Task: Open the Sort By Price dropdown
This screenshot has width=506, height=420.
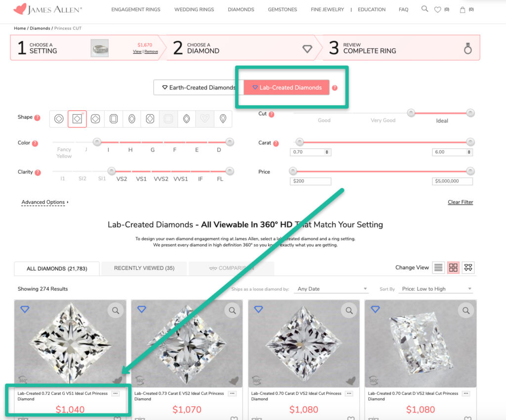Action: pos(436,289)
